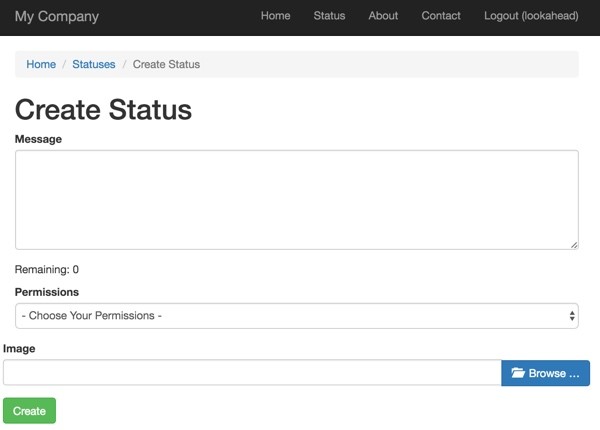Open the Contact nav item

(441, 16)
